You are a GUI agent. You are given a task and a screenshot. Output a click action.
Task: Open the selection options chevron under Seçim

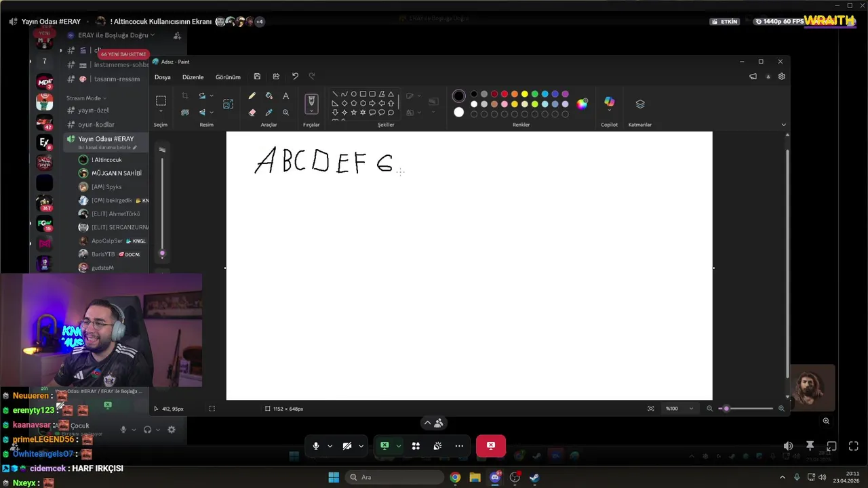click(161, 112)
